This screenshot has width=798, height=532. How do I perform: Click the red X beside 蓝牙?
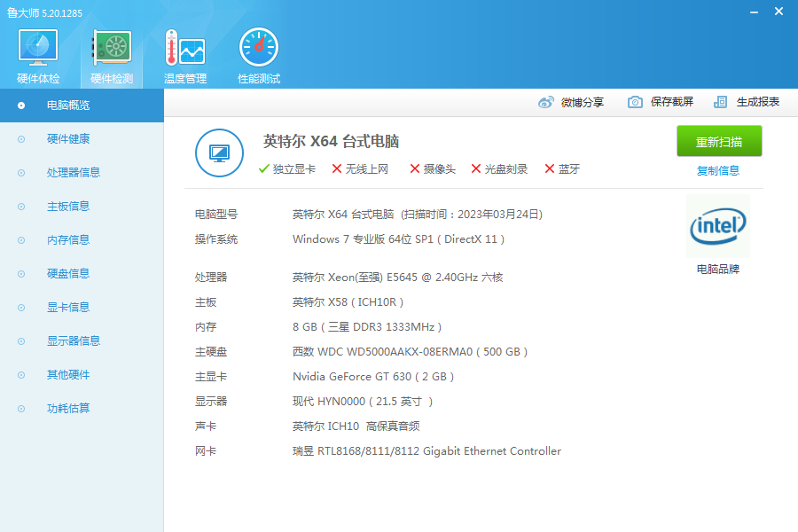[549, 168]
